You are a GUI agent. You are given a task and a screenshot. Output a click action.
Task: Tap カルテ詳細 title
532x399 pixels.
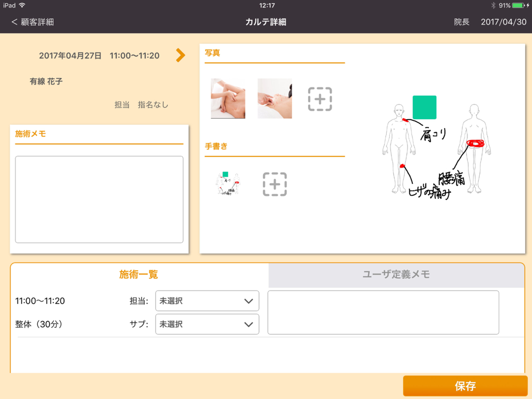pyautogui.click(x=266, y=22)
